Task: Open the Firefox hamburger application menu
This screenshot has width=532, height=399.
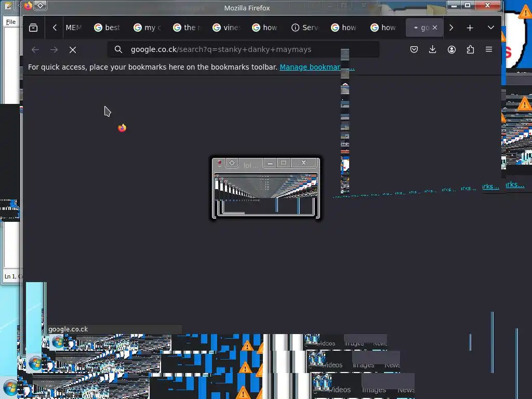Action: click(489, 49)
